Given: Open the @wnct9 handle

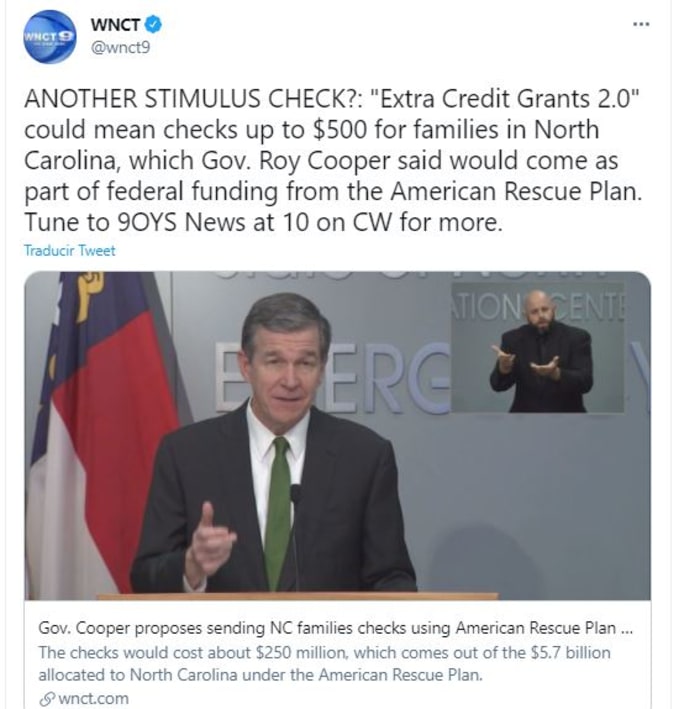Looking at the screenshot, I should click(x=120, y=47).
